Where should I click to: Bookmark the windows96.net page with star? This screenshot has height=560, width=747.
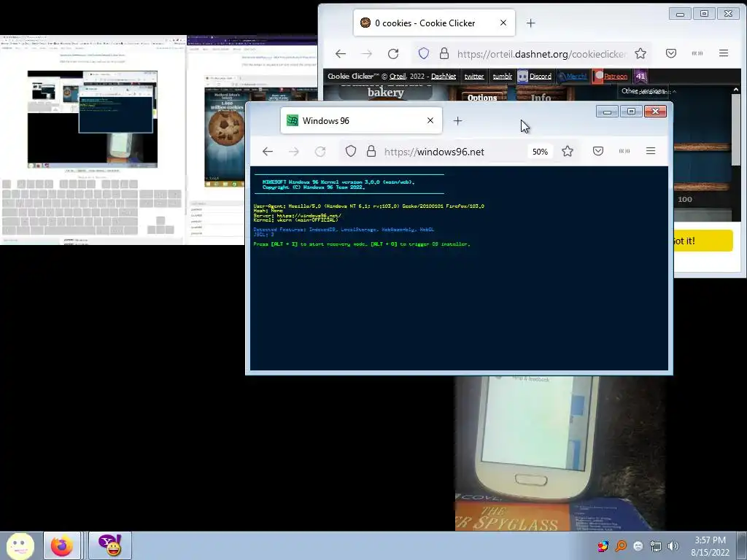click(568, 152)
